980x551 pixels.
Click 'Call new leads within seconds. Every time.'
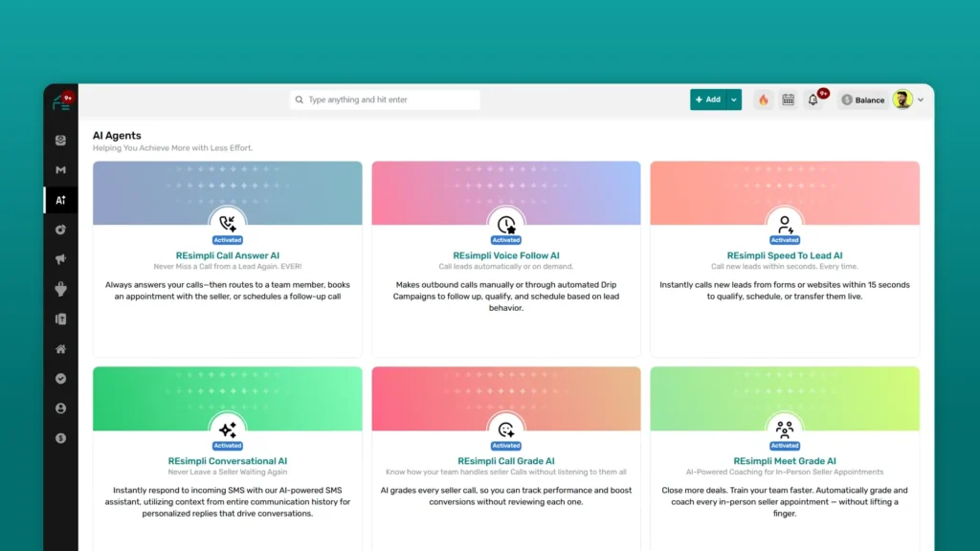coord(785,267)
